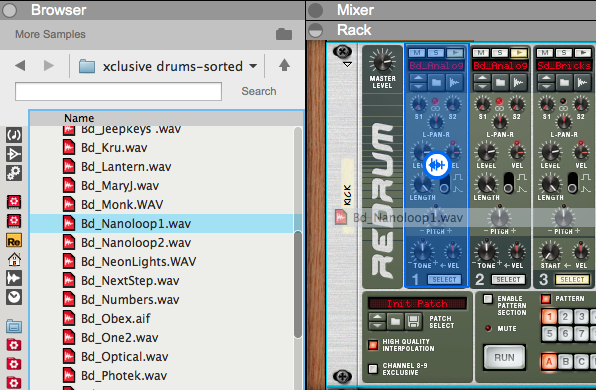Viewport: 596px width, 390px height.
Task: Click SELECT on drum channel 3
Action: [572, 279]
